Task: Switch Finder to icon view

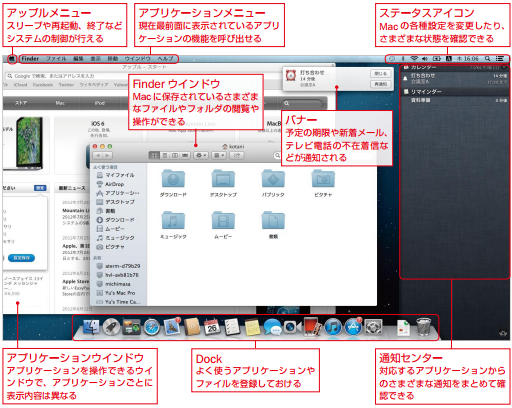Action: [x=154, y=156]
